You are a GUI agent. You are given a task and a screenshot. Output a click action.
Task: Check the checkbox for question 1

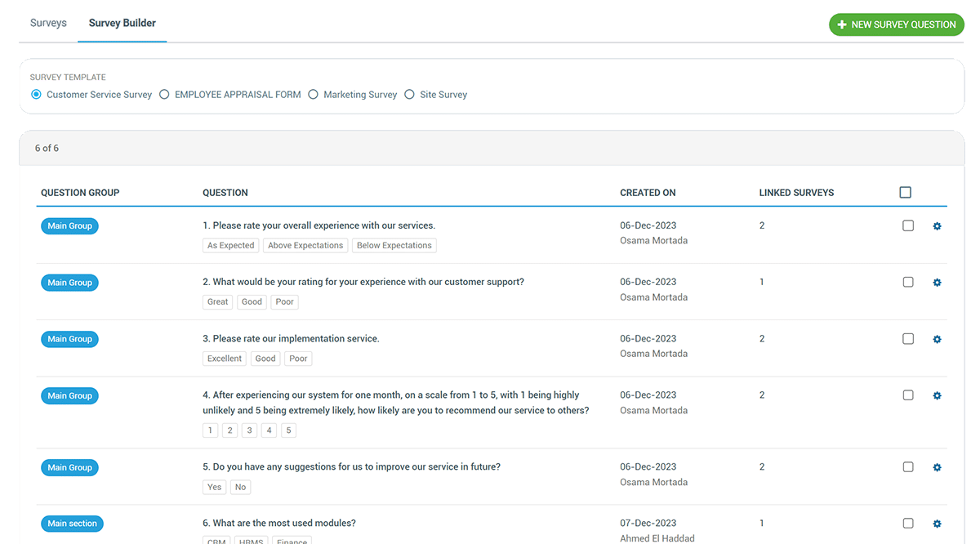click(908, 225)
